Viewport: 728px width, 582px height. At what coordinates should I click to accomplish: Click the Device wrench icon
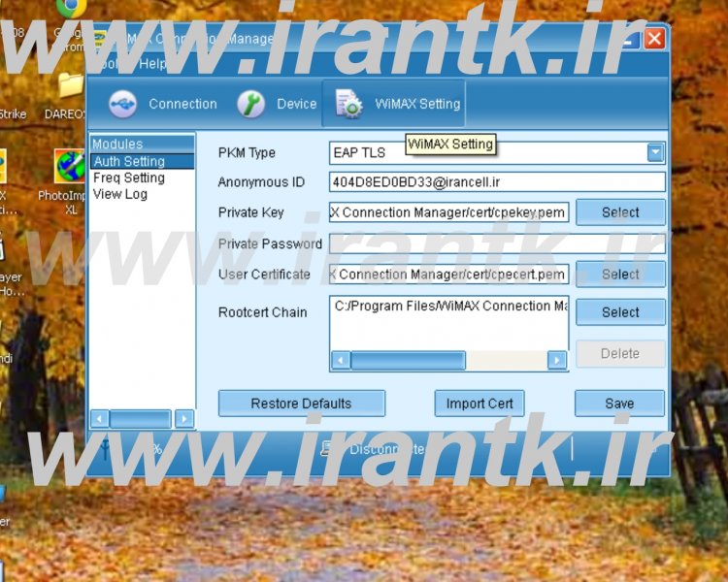click(250, 104)
